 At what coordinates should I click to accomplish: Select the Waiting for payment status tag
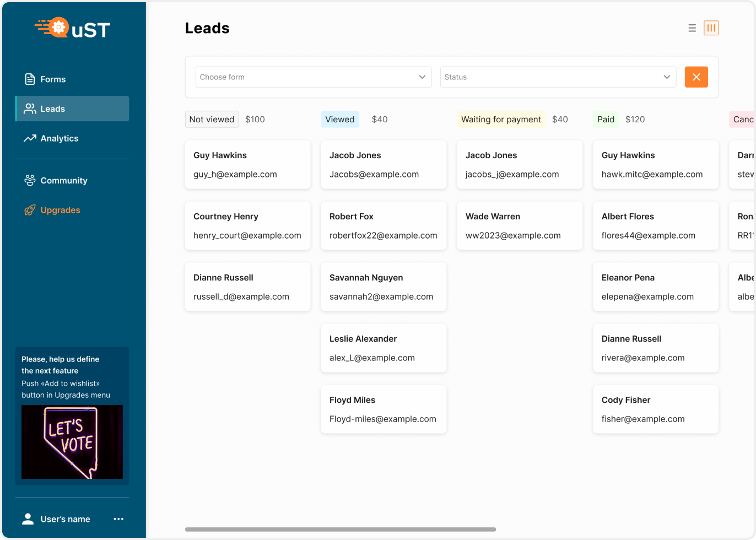[501, 120]
